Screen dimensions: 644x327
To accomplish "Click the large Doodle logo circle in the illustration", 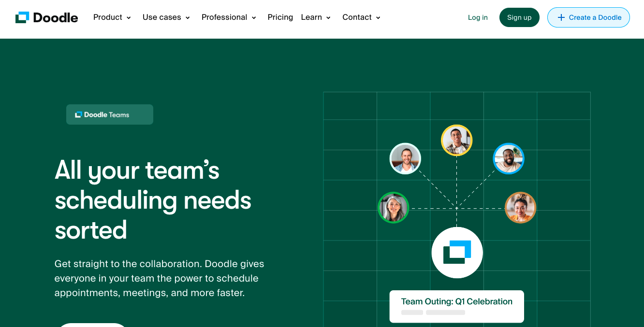I will [457, 253].
